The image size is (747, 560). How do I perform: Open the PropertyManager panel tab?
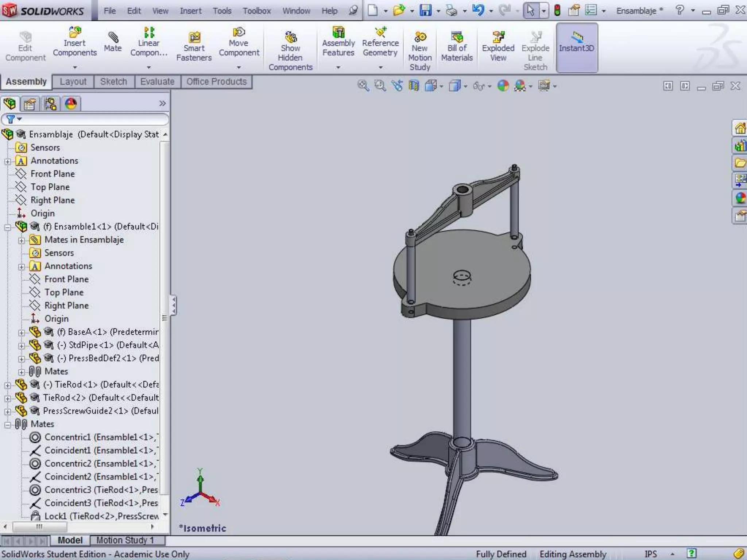click(30, 104)
